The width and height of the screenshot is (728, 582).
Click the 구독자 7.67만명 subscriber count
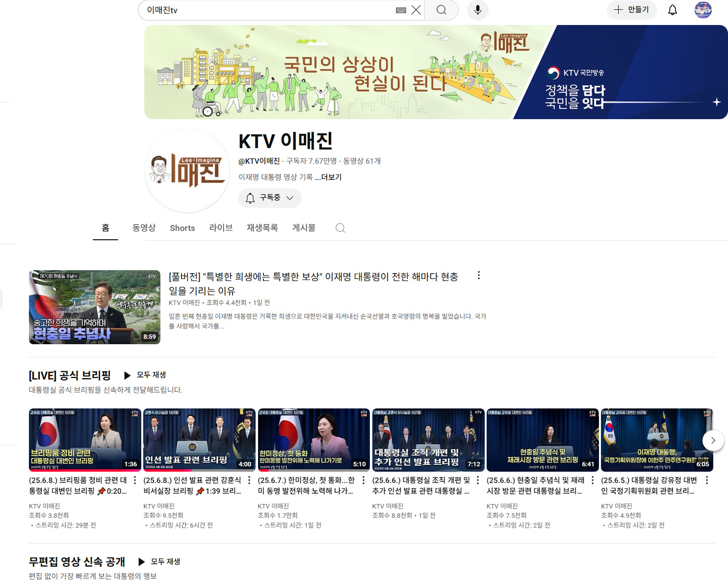pyautogui.click(x=312, y=161)
